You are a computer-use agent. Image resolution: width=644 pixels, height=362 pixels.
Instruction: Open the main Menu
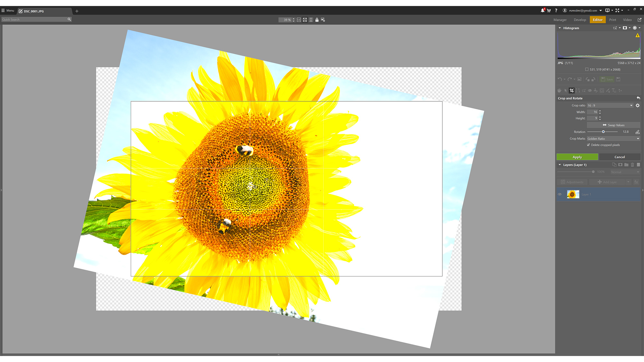[x=8, y=11]
